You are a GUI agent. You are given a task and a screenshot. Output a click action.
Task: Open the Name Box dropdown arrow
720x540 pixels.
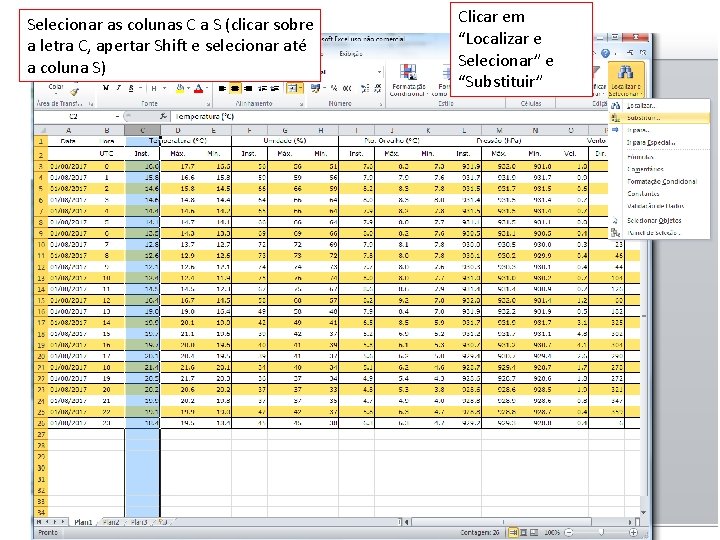point(118,117)
